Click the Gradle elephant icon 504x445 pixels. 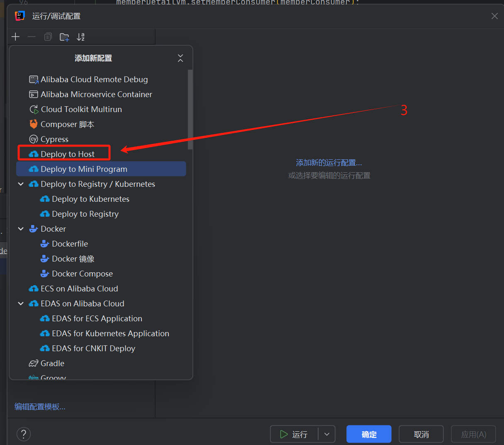pyautogui.click(x=34, y=364)
